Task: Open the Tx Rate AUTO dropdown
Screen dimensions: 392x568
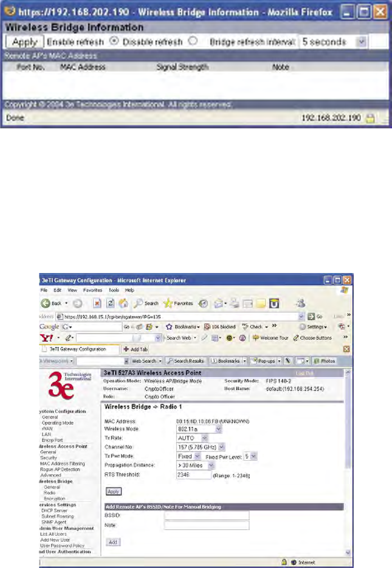Action: 192,439
